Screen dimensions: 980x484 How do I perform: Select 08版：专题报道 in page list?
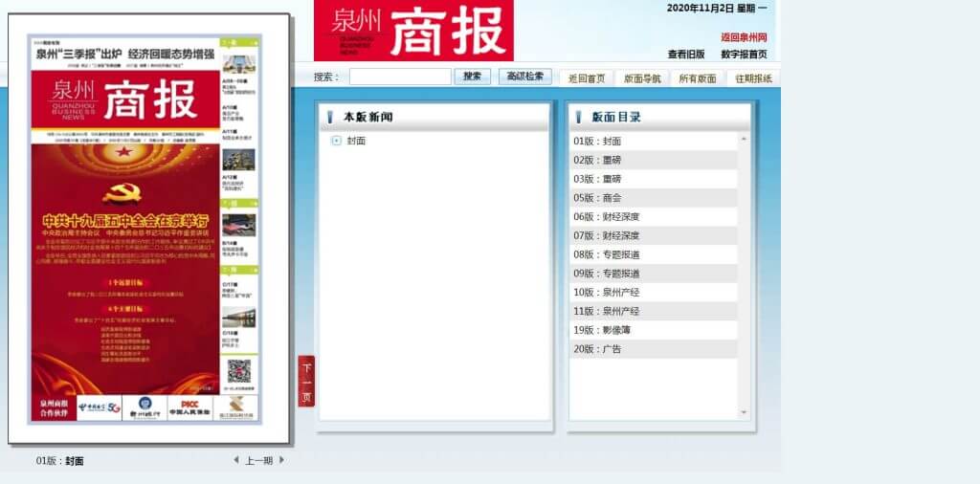pos(654,254)
